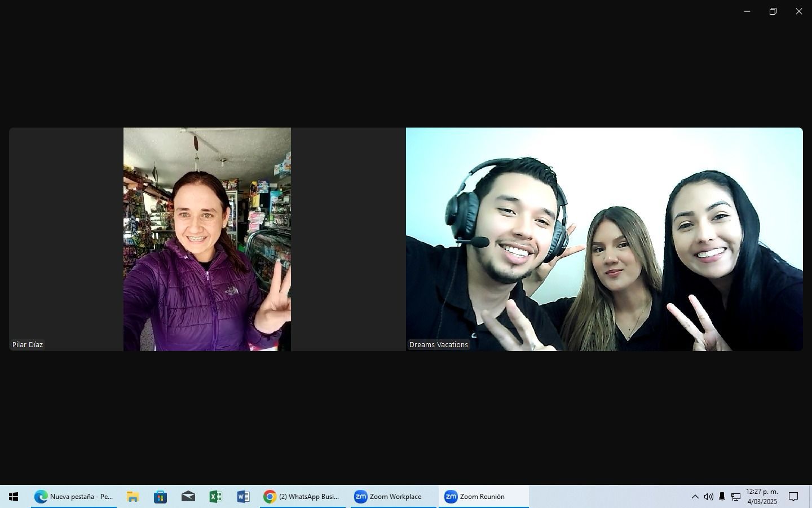Select the Dreams Vacations video tile
Image resolution: width=812 pixels, height=508 pixels.
tap(604, 239)
